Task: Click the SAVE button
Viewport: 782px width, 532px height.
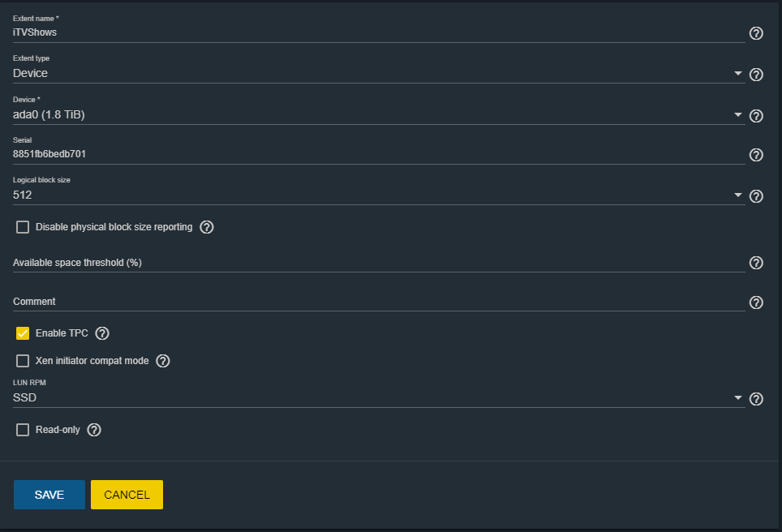Action: pyautogui.click(x=49, y=495)
